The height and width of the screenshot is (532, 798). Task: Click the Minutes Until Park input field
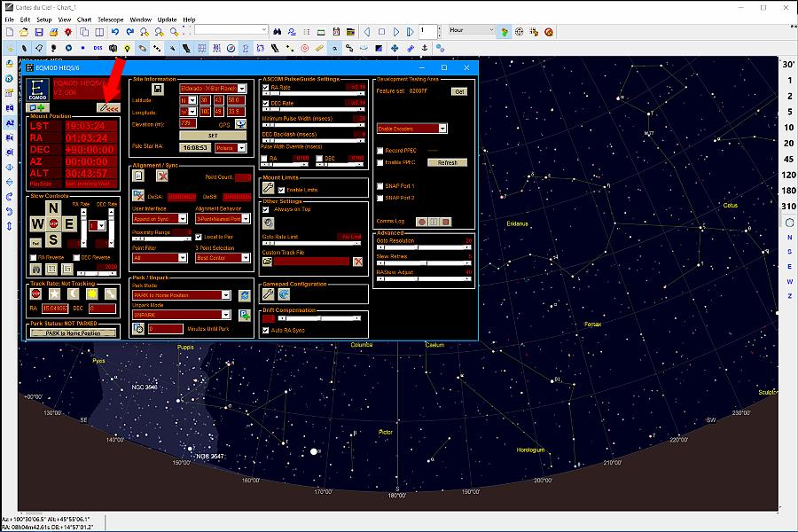click(166, 329)
